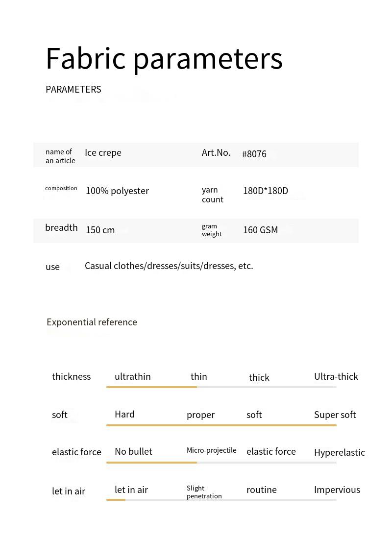Viewport: 392px width, 540px height.
Task: Click the soft level bar
Action: tap(221, 425)
